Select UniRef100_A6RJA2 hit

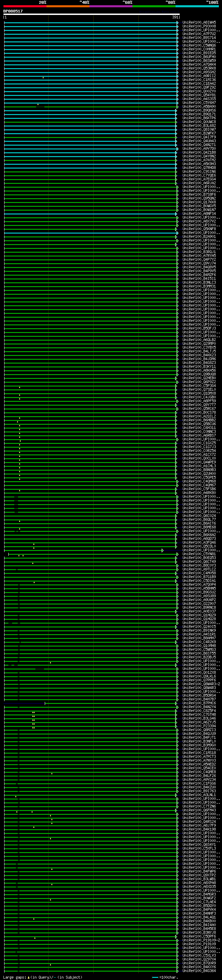(x=199, y=183)
